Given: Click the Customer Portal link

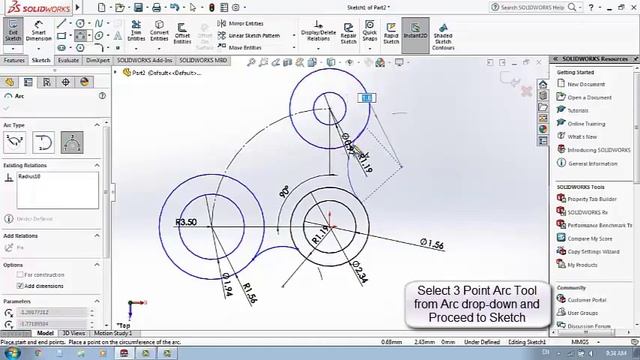Looking at the screenshot, I should click(x=587, y=300).
